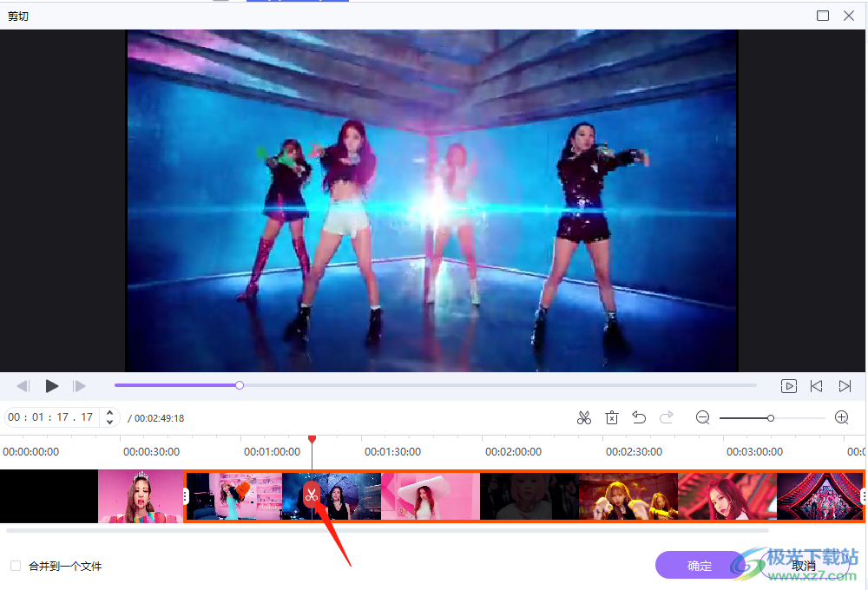Screen dimensions: 868x590
Task: Select the pink crown girl thumbnail clip
Action: click(141, 496)
